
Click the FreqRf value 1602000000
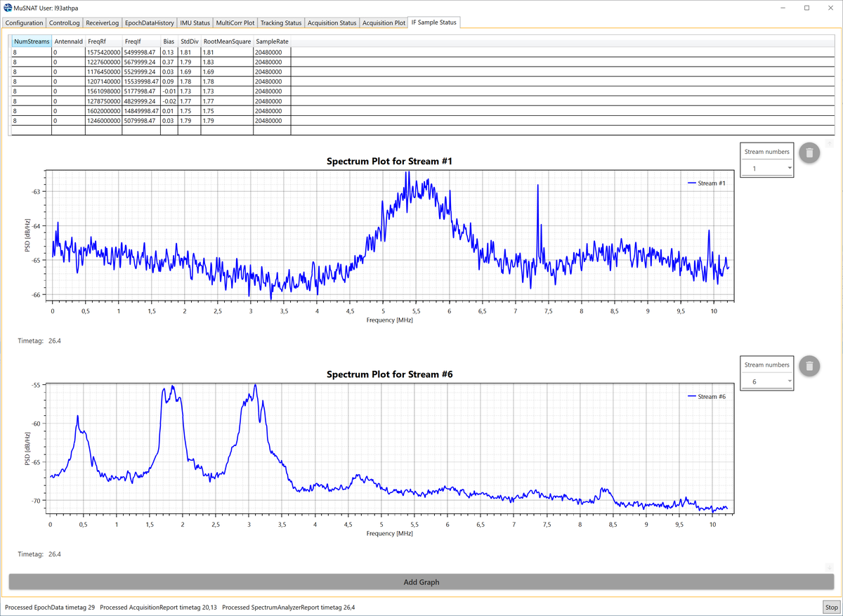click(x=103, y=111)
